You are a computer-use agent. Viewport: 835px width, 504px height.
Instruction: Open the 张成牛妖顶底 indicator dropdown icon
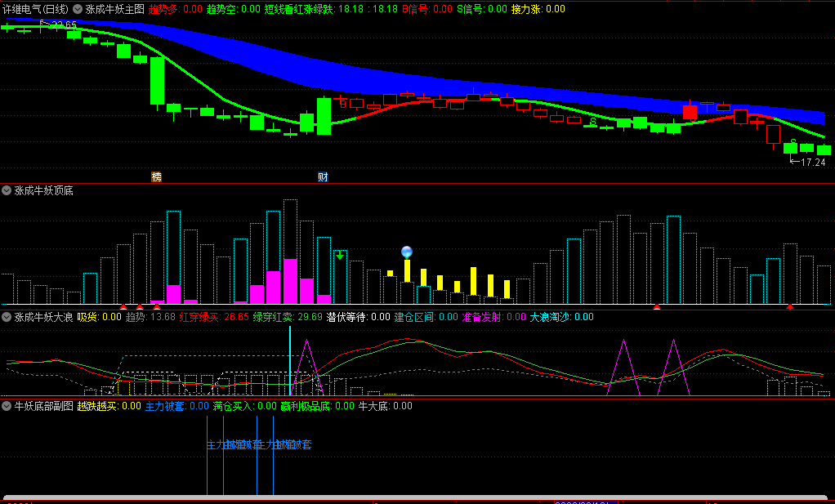7,190
